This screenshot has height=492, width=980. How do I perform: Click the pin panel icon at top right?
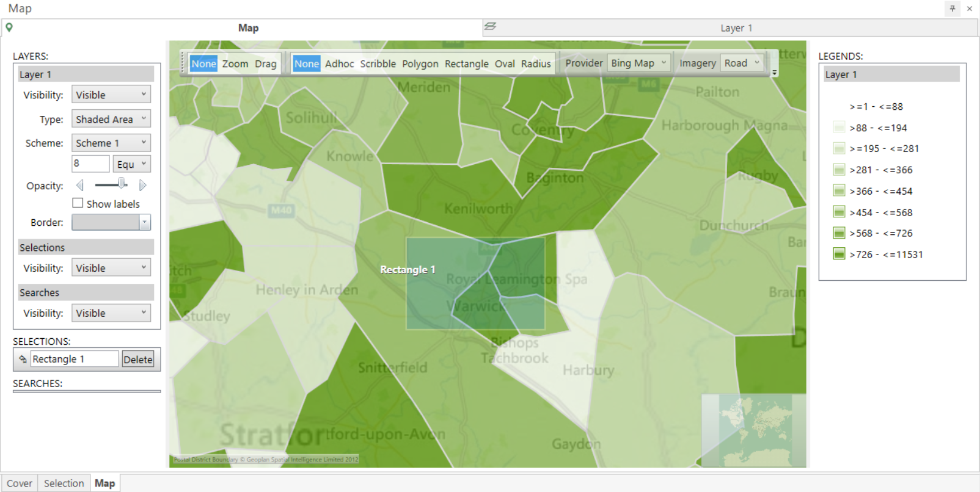pos(953,9)
